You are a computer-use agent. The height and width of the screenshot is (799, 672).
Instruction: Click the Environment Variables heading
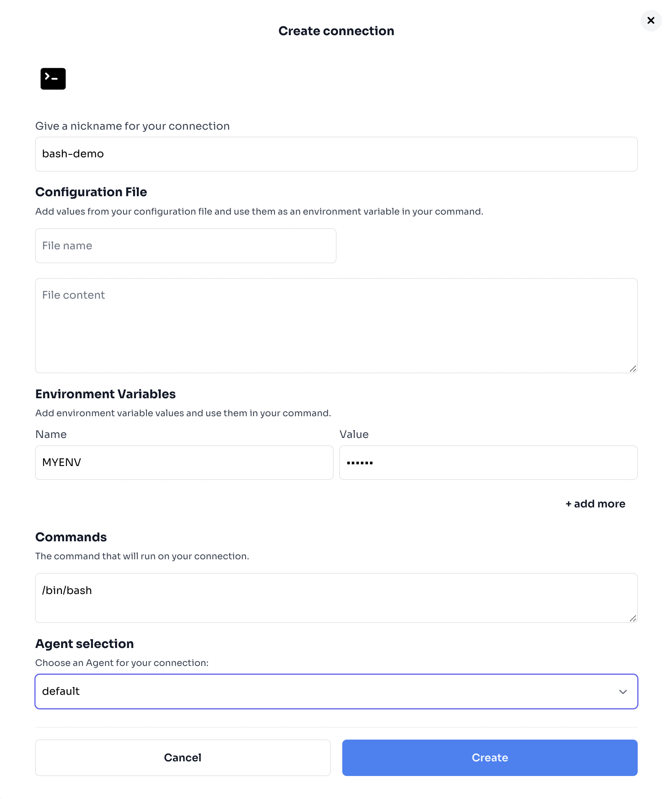pyautogui.click(x=105, y=394)
